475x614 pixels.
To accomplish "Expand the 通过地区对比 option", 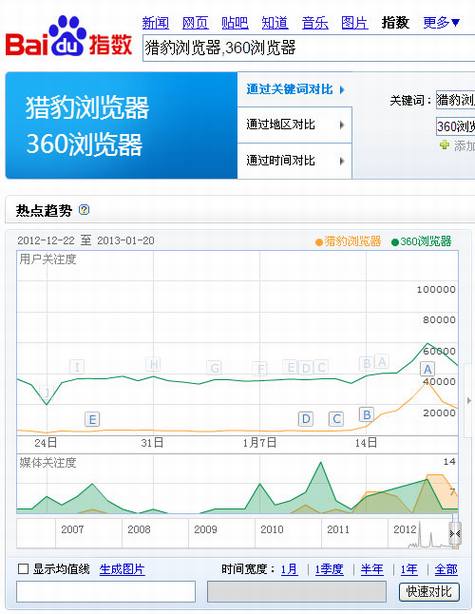I will click(x=295, y=125).
